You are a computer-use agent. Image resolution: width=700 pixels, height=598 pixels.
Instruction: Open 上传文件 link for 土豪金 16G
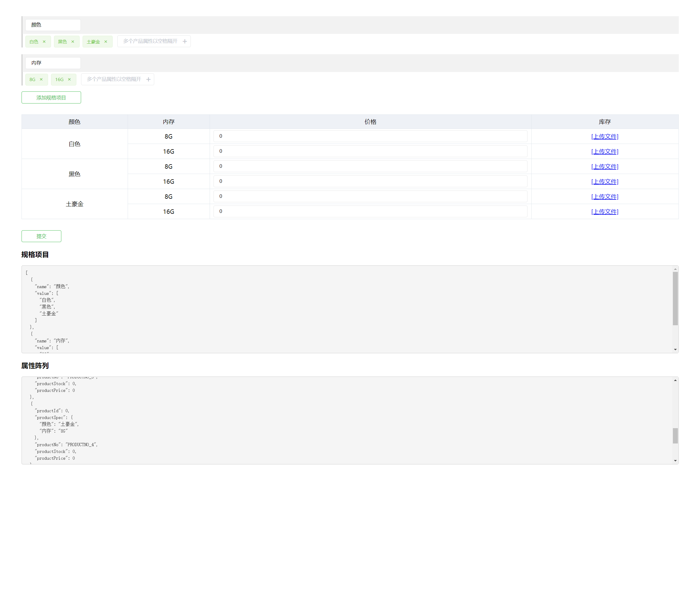[604, 211]
